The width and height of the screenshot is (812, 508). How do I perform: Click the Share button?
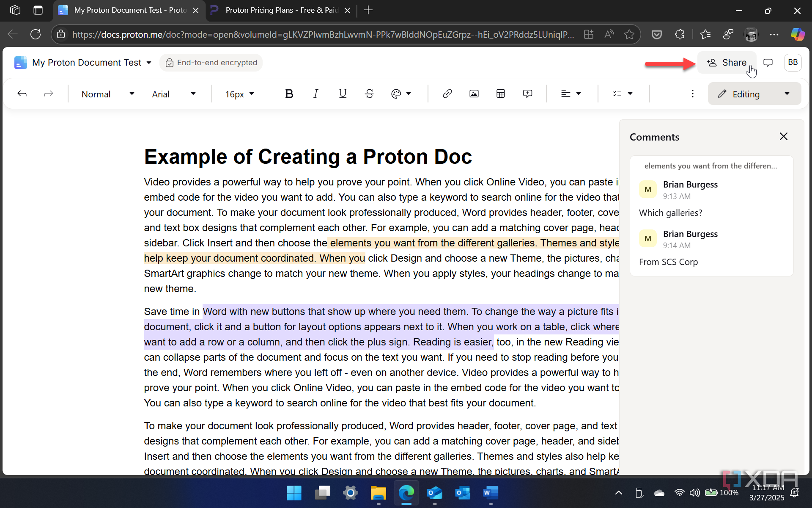point(727,63)
